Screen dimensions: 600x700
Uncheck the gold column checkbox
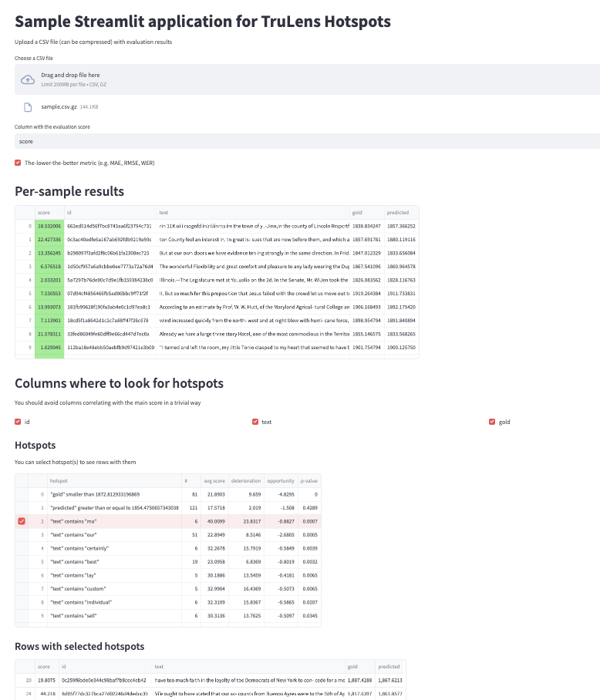(492, 422)
